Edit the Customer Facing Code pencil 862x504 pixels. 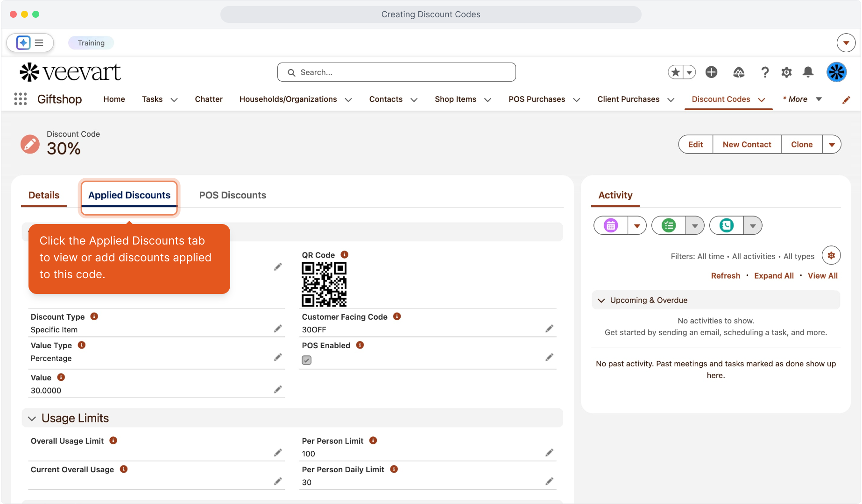(549, 329)
